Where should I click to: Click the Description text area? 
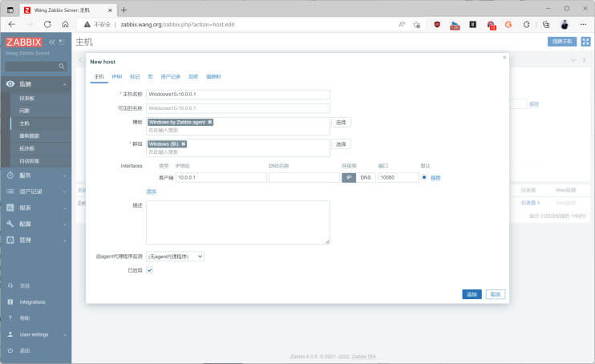[238, 222]
